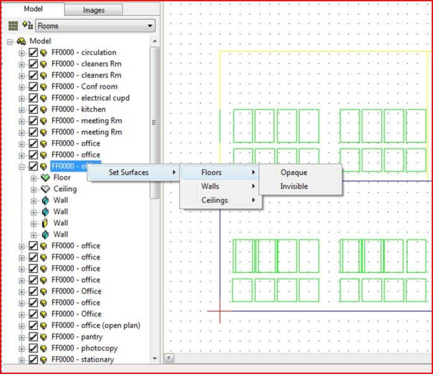Click the room icon beside circulation
Screen dimensions: 433x374
[x=43, y=53]
